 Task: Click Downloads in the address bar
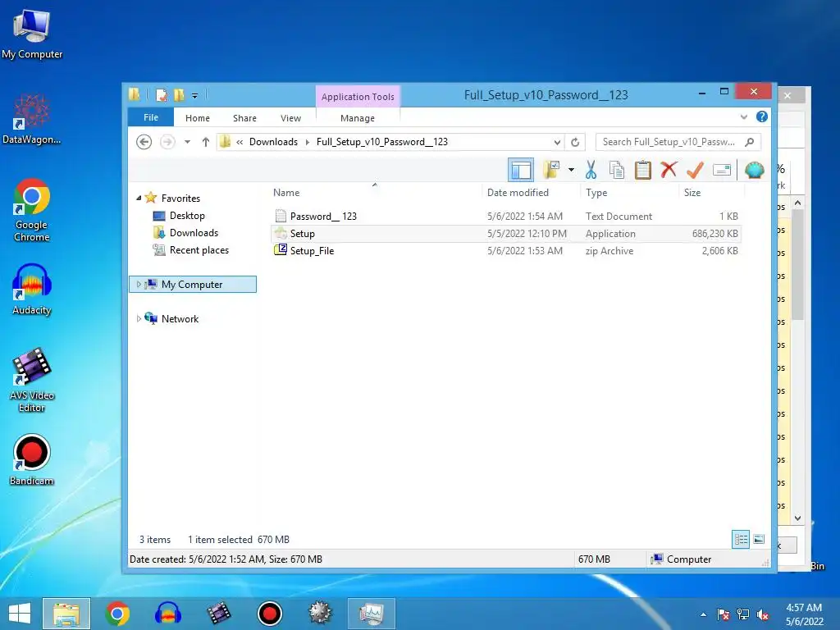point(273,142)
